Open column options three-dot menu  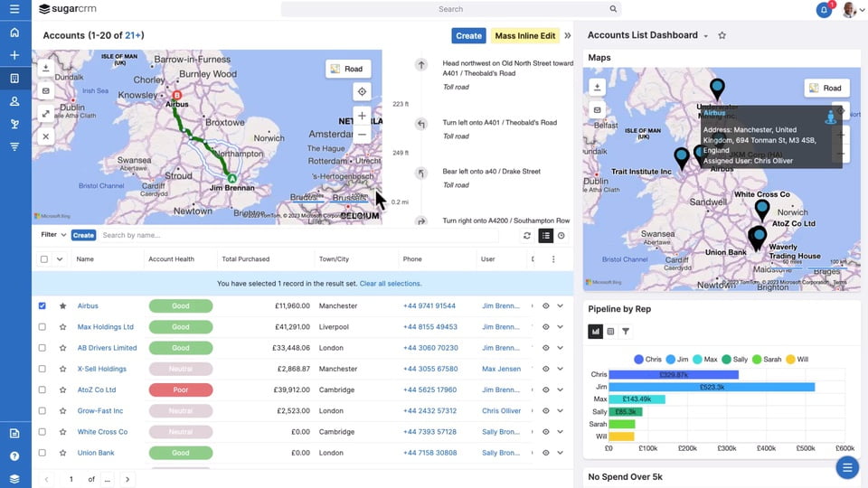553,259
